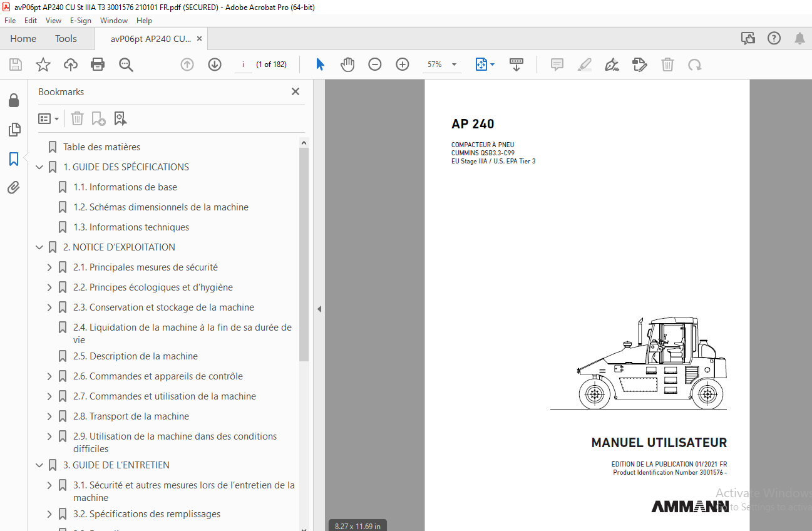Screen dimensions: 812x531
Task: Open bookmark 1.2. Schémas dimensionnels
Action: pyautogui.click(x=161, y=207)
